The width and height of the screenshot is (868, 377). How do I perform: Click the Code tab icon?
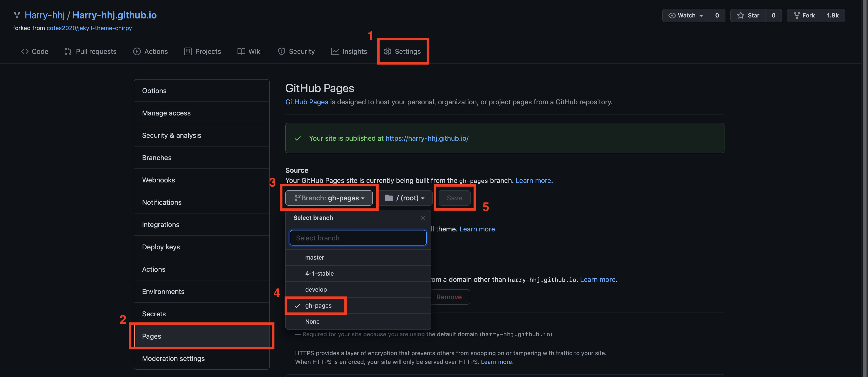(x=25, y=51)
